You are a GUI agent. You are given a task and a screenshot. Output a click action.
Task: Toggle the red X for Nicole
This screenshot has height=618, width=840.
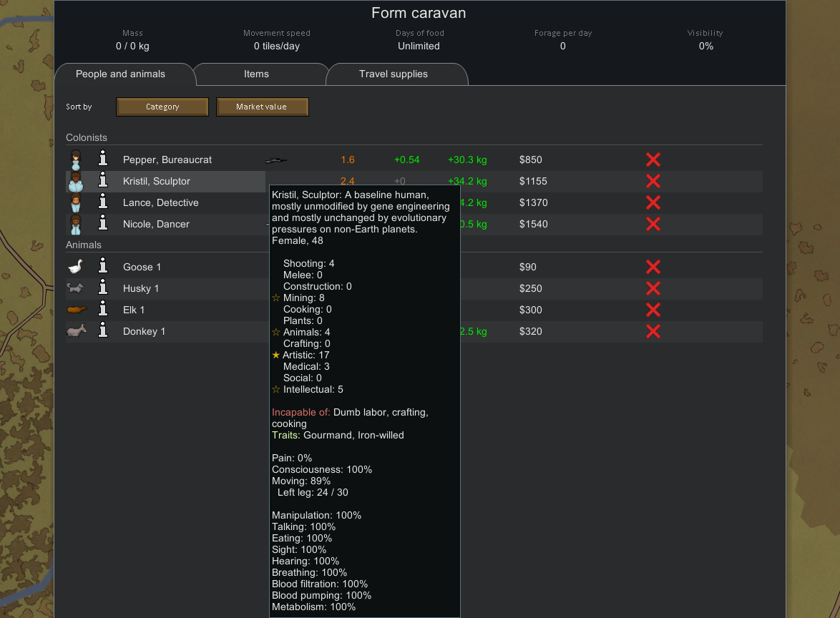tap(653, 224)
